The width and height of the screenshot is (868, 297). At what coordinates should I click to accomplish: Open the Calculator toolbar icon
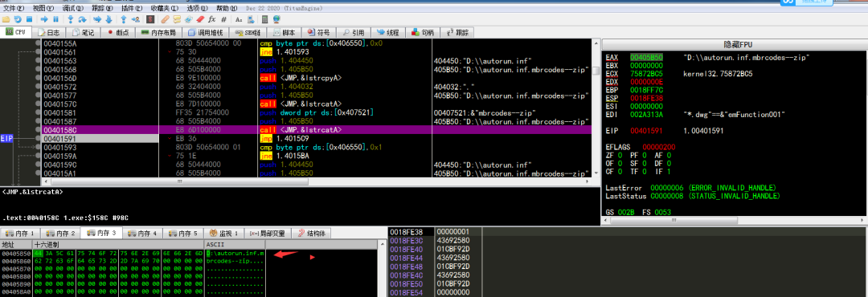(x=264, y=19)
